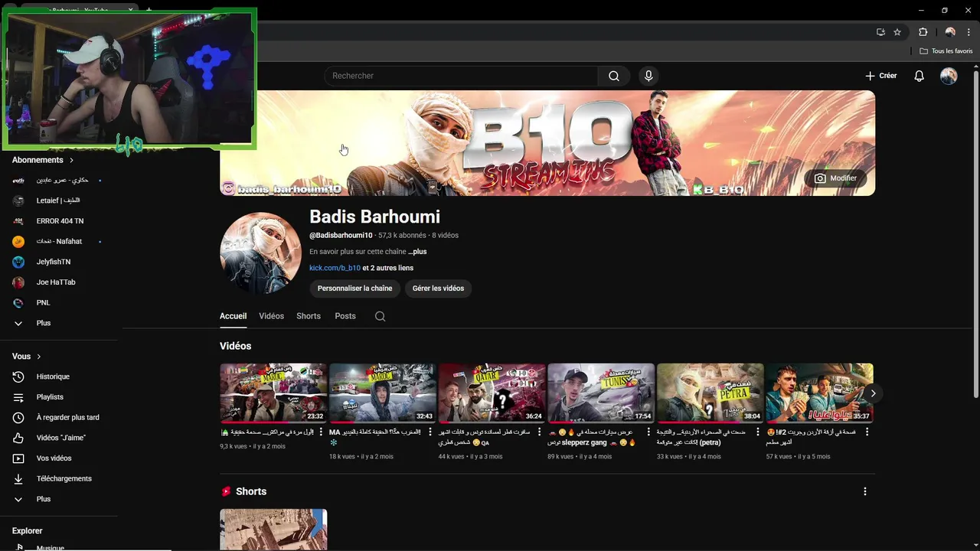Open options menu for 18 k vues video

[x=430, y=432]
